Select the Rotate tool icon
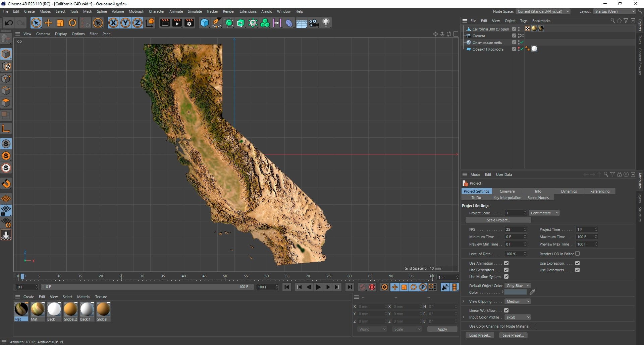This screenshot has width=644, height=345. 72,23
